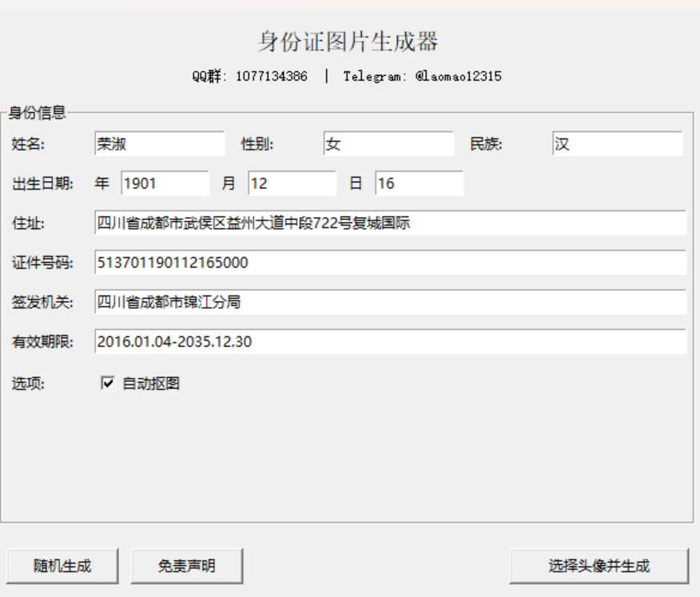
Task: Click the 姓名 name input field
Action: point(160,143)
